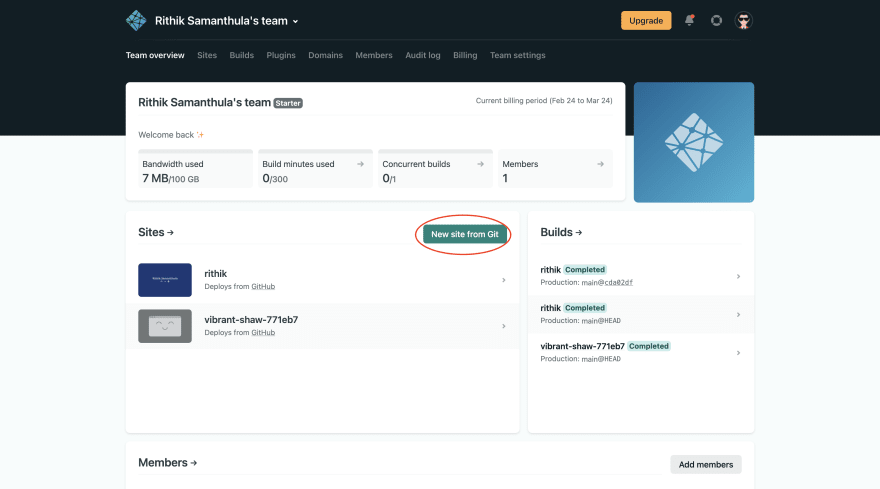880x489 pixels.
Task: Open the notifications bell icon
Action: click(x=689, y=20)
